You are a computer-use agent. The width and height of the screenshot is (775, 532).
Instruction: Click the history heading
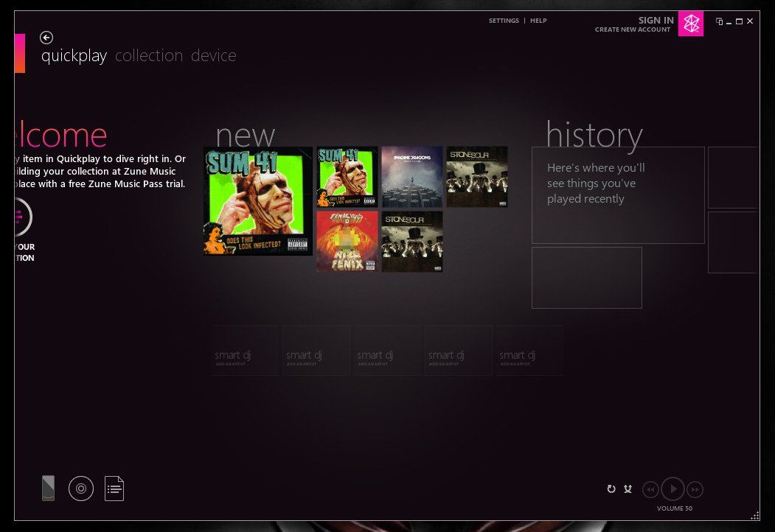[594, 134]
